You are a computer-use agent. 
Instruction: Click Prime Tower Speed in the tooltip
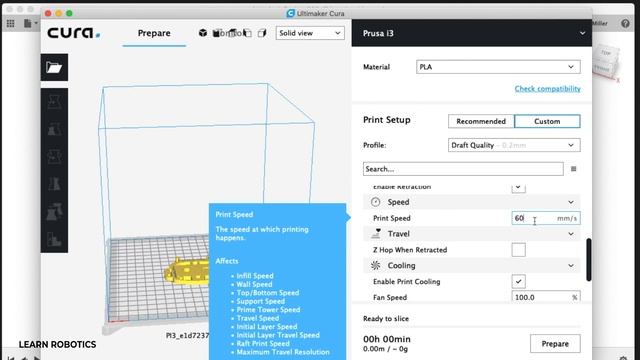[x=268, y=310]
